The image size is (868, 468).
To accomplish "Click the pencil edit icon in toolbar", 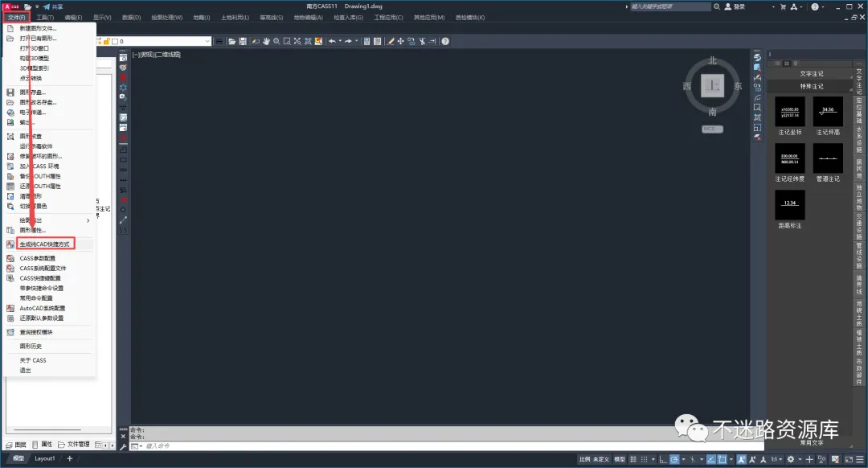I will coord(391,42).
